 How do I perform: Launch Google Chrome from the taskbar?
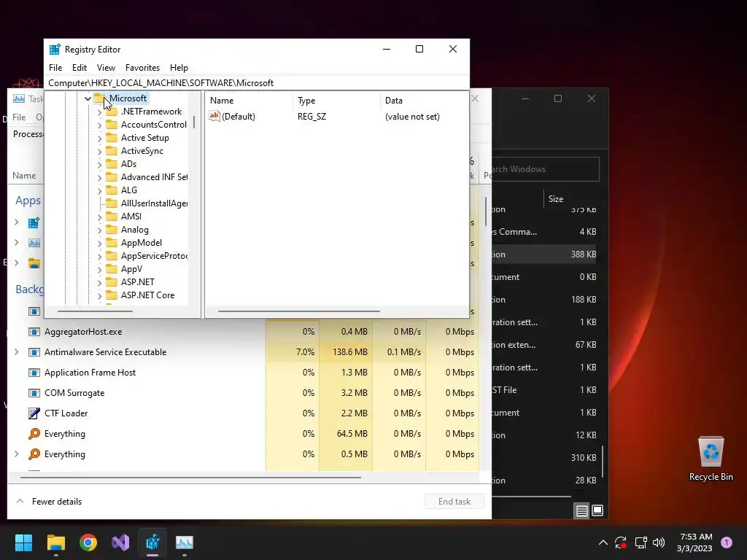pos(88,542)
